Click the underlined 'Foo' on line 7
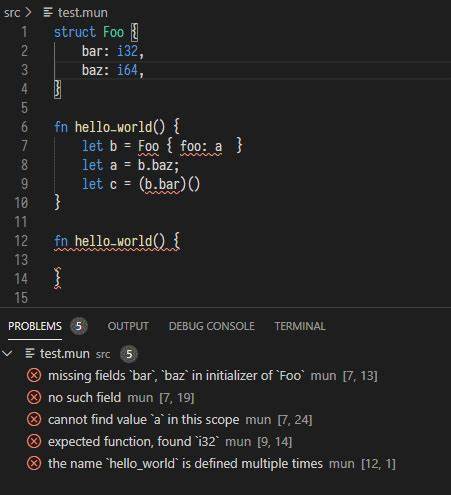 coord(148,146)
